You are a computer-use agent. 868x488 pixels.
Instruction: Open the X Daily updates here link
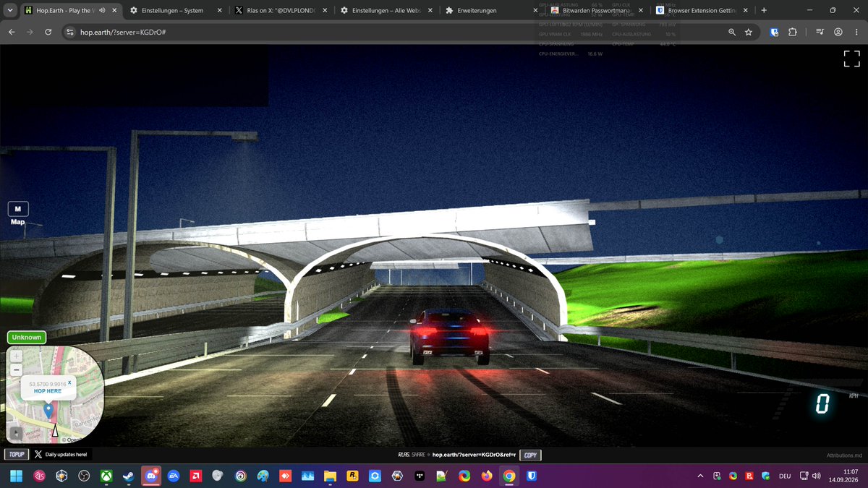[x=61, y=455]
